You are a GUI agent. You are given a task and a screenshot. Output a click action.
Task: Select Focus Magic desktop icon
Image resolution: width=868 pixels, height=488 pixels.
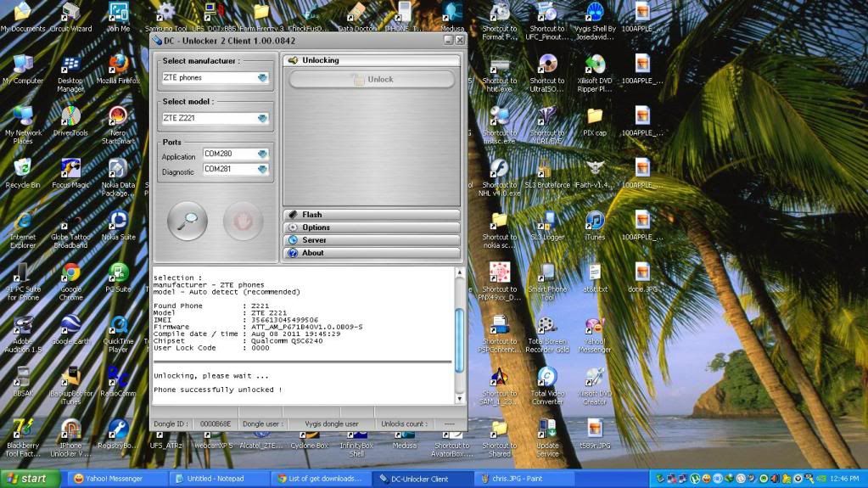[x=70, y=173]
